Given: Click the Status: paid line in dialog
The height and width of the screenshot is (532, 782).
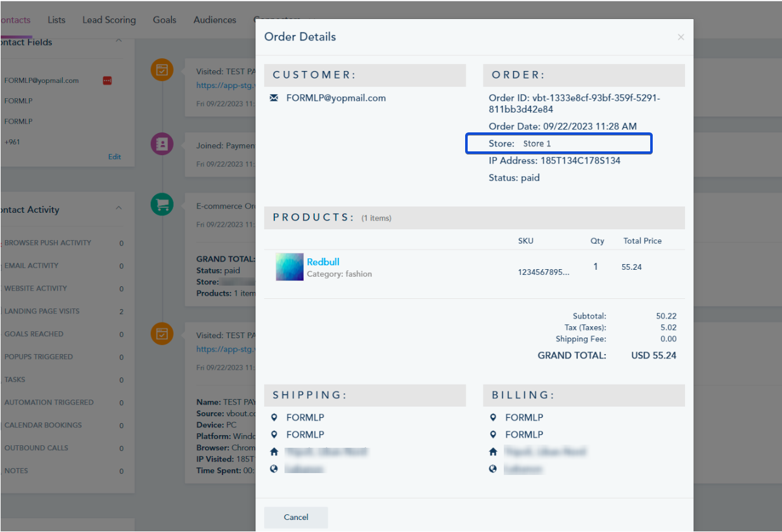Looking at the screenshot, I should coord(514,178).
